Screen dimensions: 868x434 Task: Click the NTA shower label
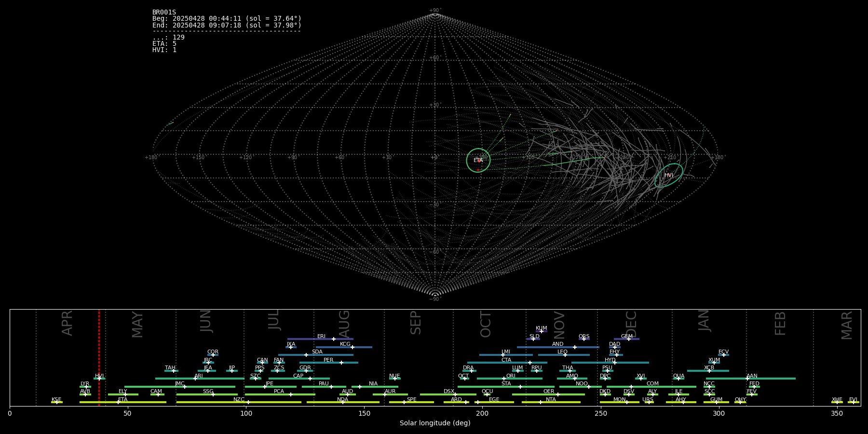[551, 400]
